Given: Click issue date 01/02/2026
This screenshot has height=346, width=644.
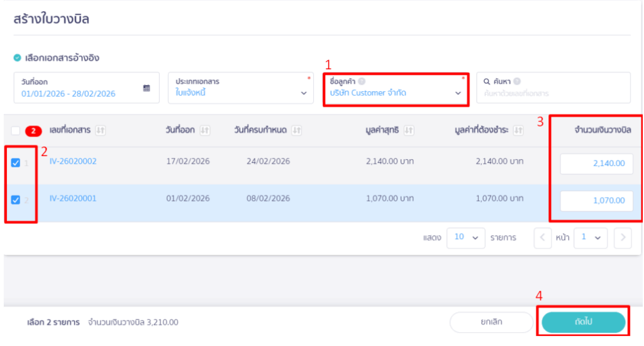Looking at the screenshot, I should [187, 198].
